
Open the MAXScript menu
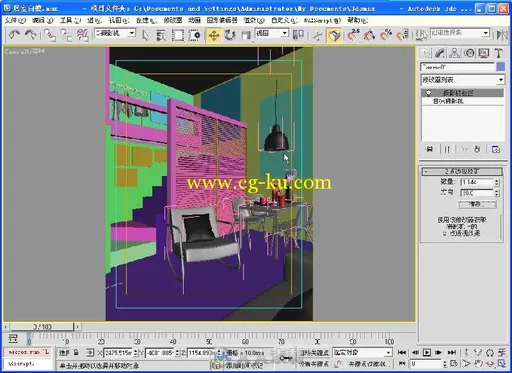coord(323,21)
